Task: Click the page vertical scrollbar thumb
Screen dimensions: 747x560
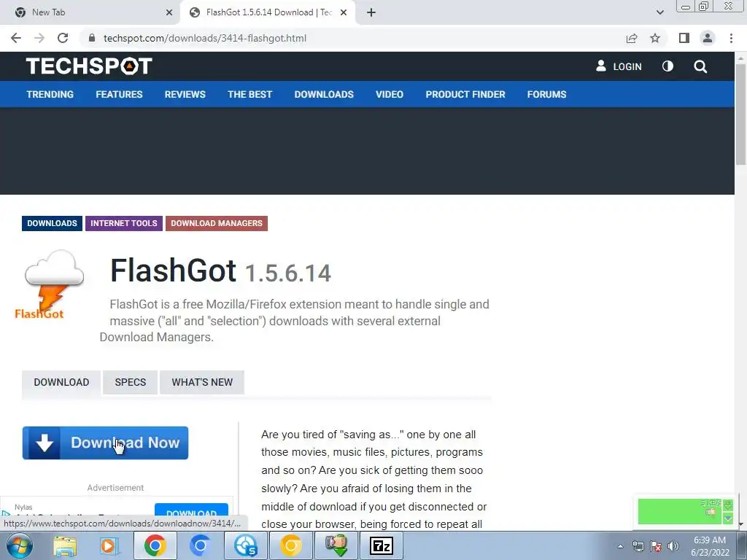Action: pyautogui.click(x=741, y=114)
